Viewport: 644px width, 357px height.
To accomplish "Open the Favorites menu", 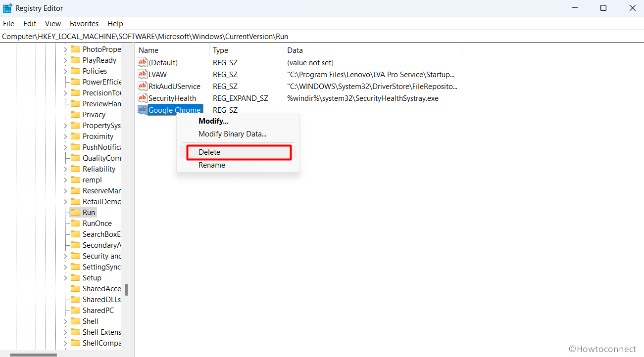I will point(84,23).
